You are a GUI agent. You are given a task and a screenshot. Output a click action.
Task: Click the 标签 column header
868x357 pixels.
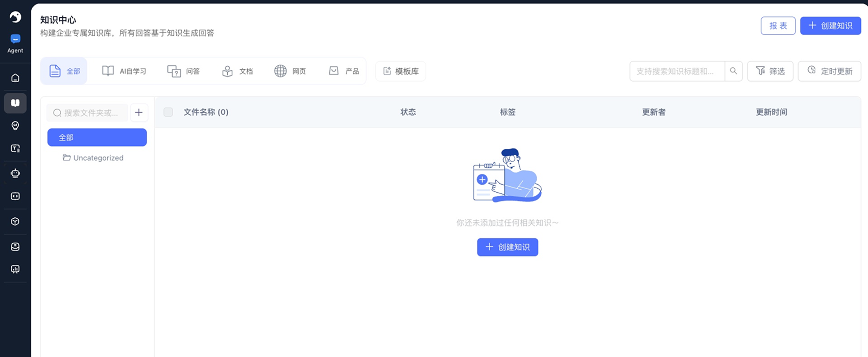point(508,112)
